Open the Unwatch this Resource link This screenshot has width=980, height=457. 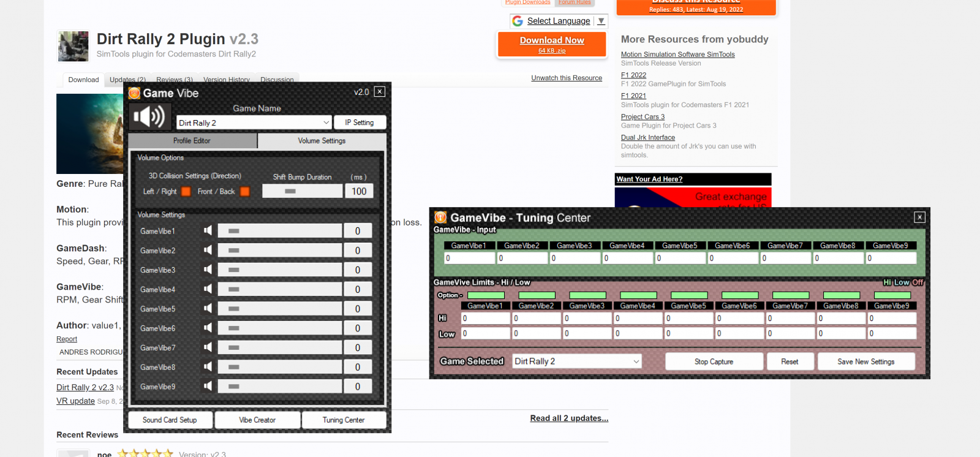click(567, 78)
